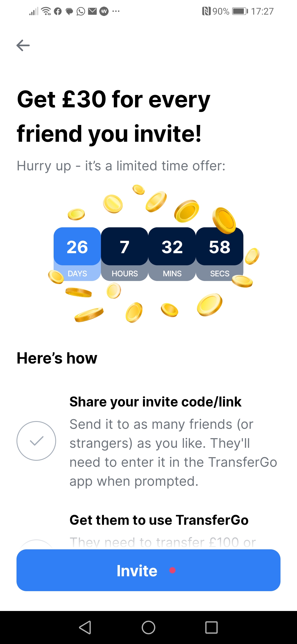Tap the back arrow icon
The height and width of the screenshot is (644, 297).
(x=23, y=45)
